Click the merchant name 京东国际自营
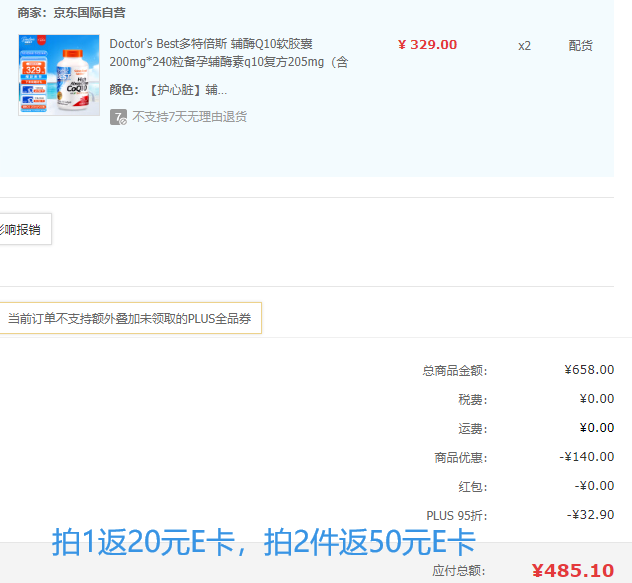Screen dimensions: 632x583 89,13
